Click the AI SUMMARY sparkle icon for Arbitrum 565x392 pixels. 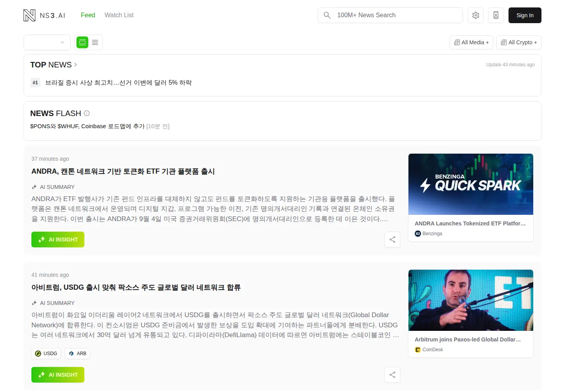coord(34,303)
